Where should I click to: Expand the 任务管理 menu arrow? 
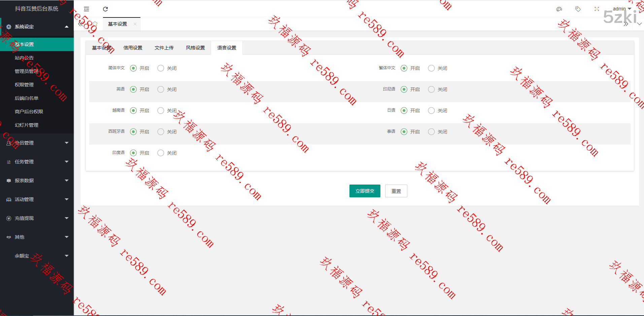[x=67, y=162]
